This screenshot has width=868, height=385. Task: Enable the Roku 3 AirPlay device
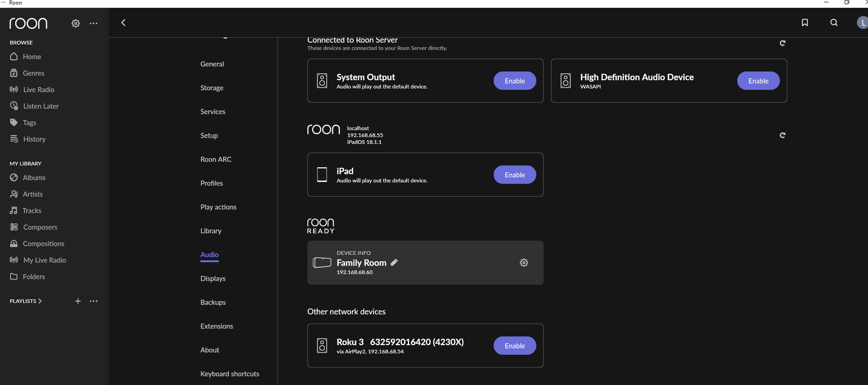click(515, 346)
